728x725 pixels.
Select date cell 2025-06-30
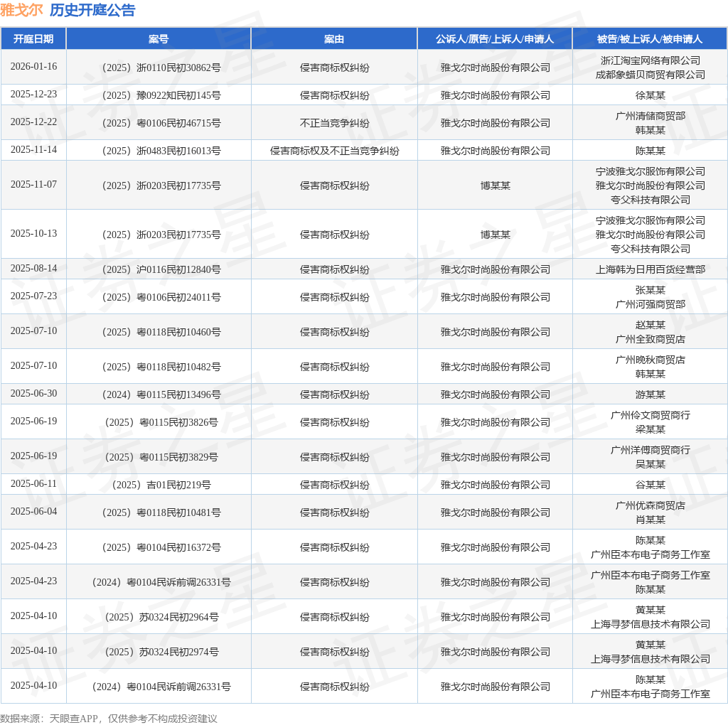(33, 394)
